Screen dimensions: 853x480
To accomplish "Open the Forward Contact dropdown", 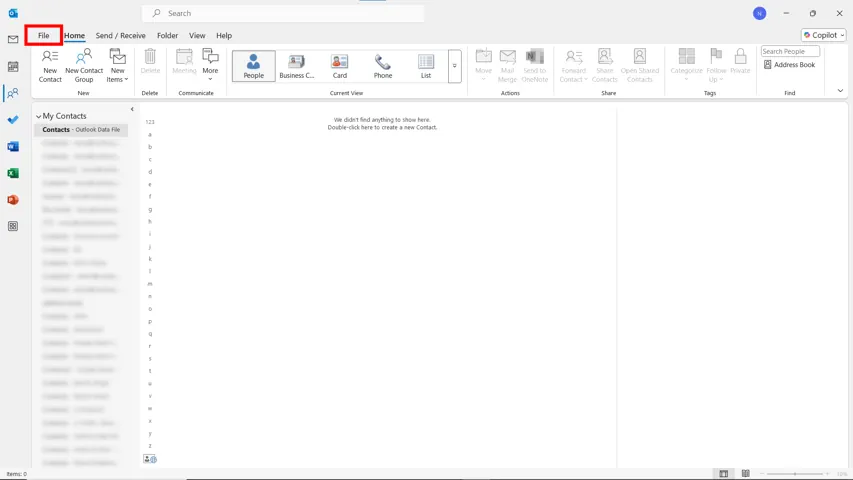I will coord(573,65).
